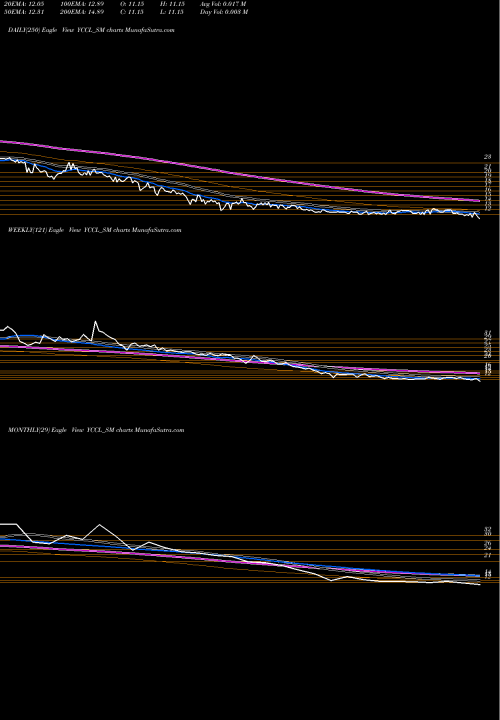Click the WEEKLY(121) Eagle View chart title
This screenshot has height=720, width=500.
pos(95,230)
